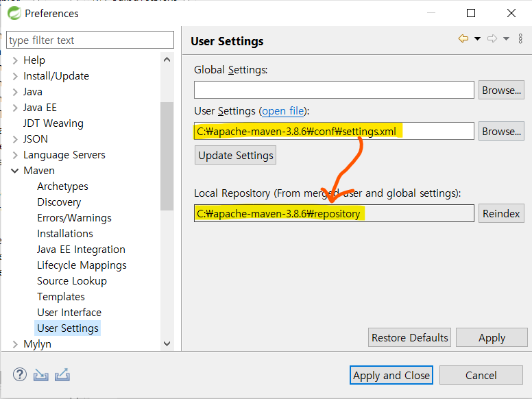Click the Language Servers tree label
This screenshot has width=532, height=399.
point(64,155)
